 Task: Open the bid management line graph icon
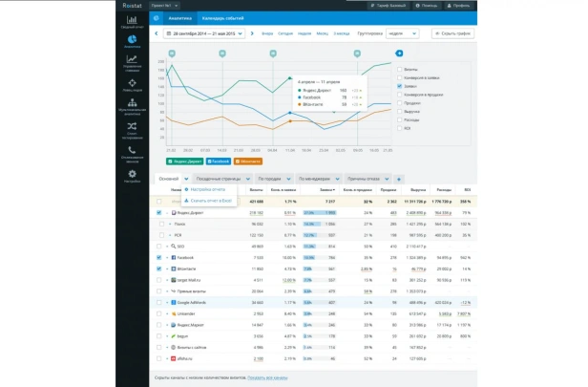pos(132,59)
